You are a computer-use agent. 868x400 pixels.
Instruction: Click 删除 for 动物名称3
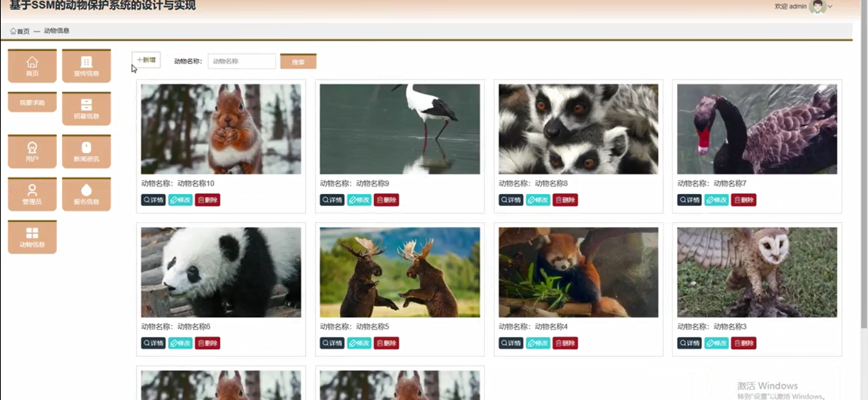click(x=744, y=343)
